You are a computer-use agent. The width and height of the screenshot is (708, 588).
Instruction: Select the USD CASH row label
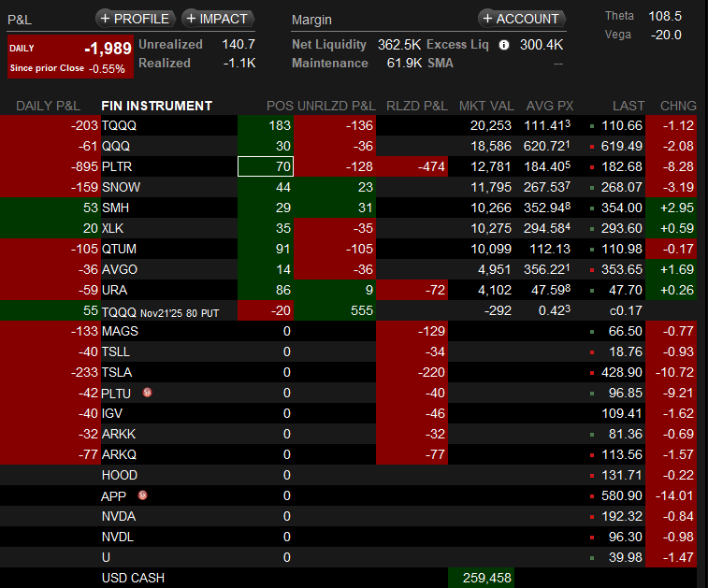pos(133,578)
